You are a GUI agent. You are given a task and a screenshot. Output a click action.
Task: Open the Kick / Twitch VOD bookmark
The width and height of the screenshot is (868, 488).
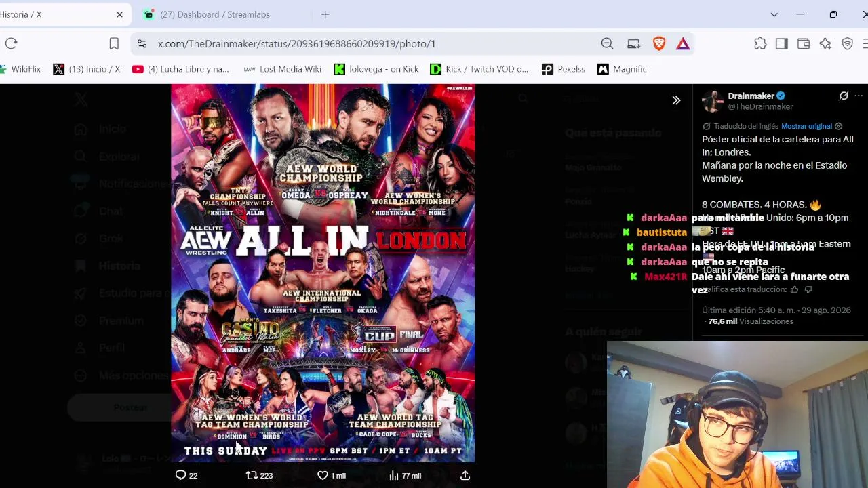click(479, 69)
